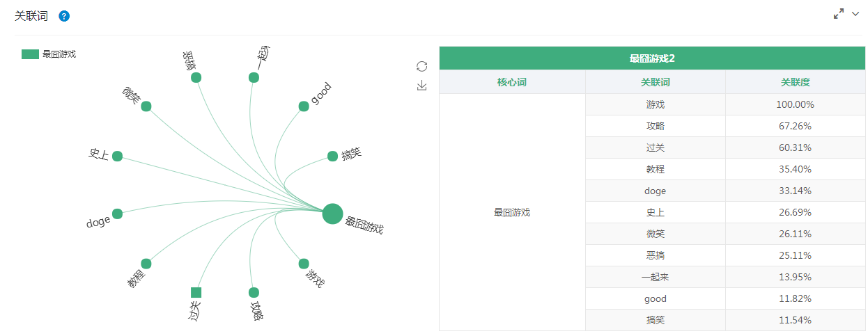Click the 核心词 column header
This screenshot has width=868, height=336.
pyautogui.click(x=512, y=82)
